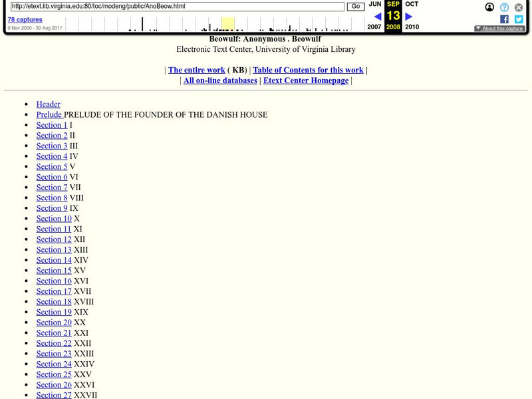The image size is (532, 399).
Task: Open the Section 16 link
Action: point(54,281)
